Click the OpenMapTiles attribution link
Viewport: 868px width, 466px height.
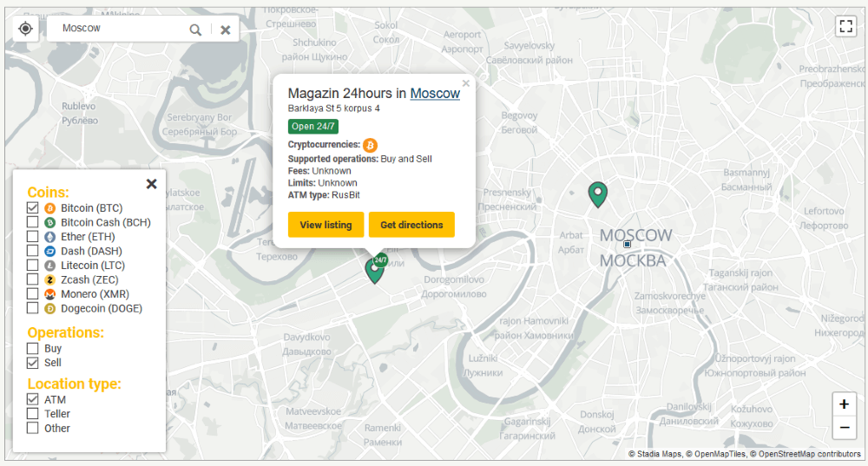pos(720,454)
